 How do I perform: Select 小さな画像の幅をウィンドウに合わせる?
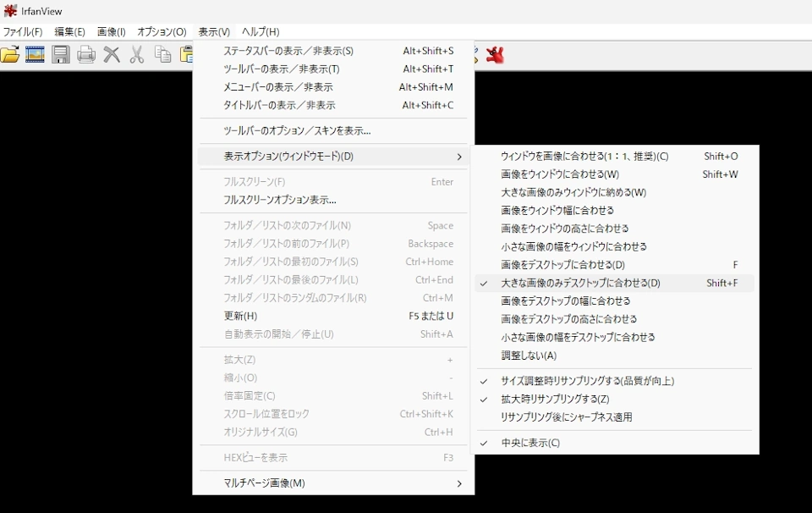pos(615,246)
